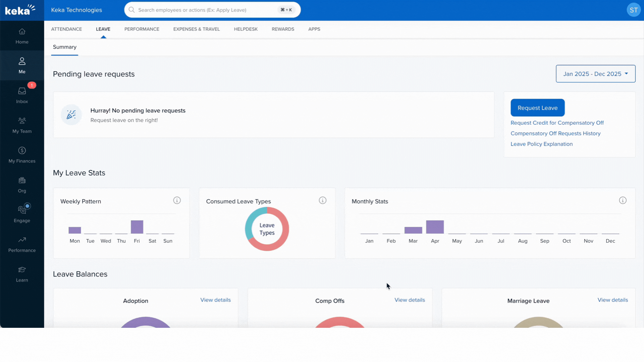Open the Inbox with notification badge
Image resolution: width=644 pixels, height=362 pixels.
point(22,95)
